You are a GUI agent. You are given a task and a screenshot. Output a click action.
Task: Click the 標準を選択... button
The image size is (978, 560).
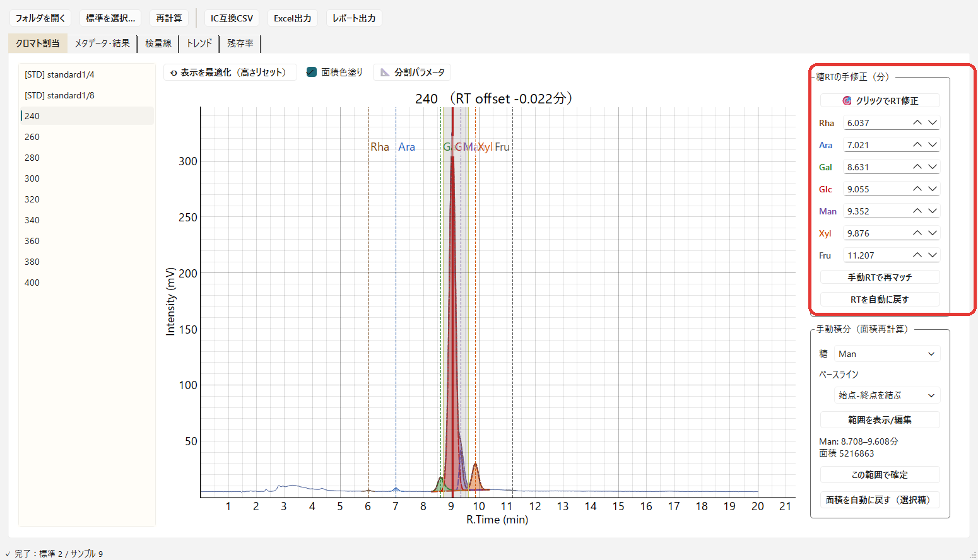(x=110, y=18)
